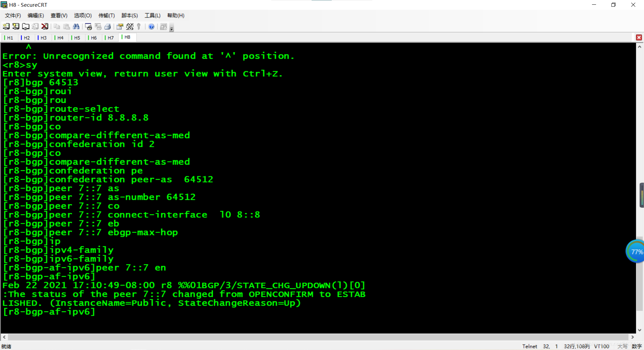This screenshot has height=350, width=644.
Task: Click the 'route-select' terminal line
Action: [x=61, y=109]
